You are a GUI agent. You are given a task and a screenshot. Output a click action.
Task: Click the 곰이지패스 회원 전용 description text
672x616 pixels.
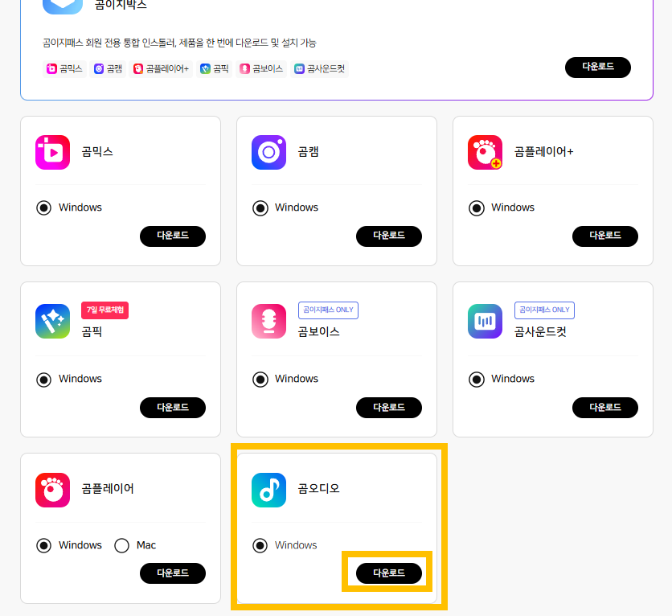point(179,43)
